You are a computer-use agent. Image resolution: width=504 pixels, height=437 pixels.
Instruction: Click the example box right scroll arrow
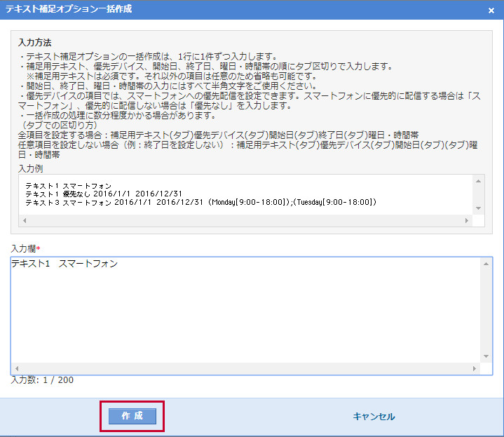click(x=467, y=220)
